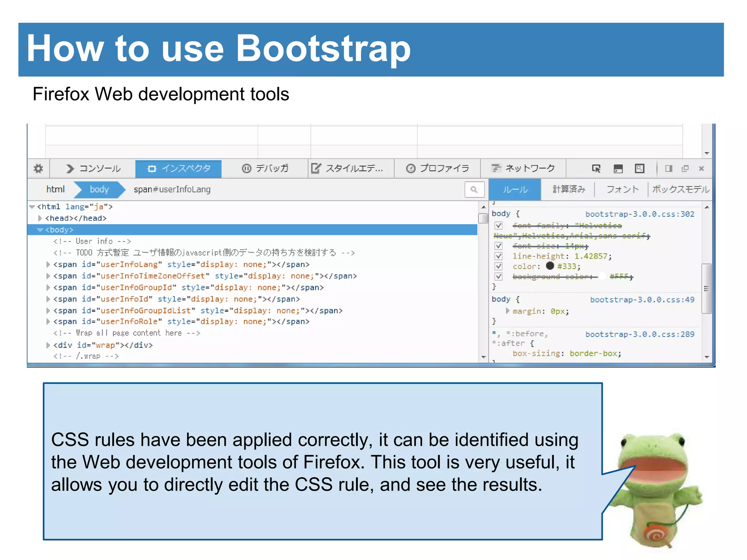The image size is (747, 560).
Task: Open responsive design mode icon
Action: (x=639, y=168)
